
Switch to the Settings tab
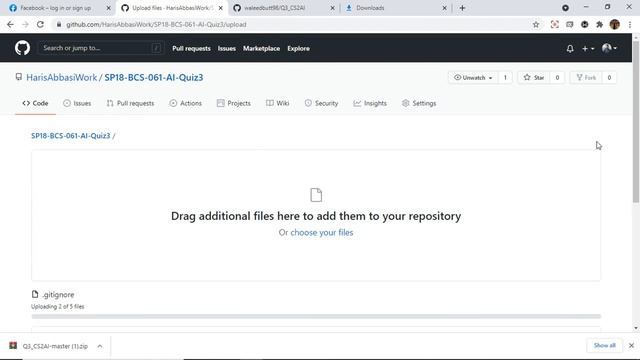pos(419,103)
